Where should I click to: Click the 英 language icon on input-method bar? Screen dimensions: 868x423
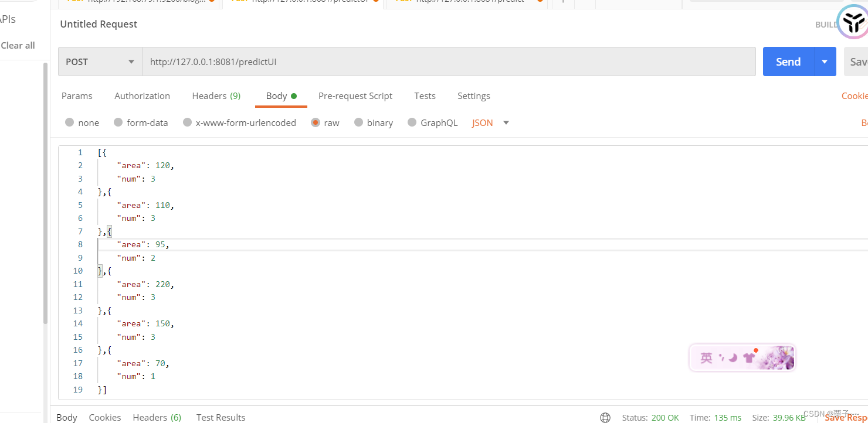click(706, 358)
